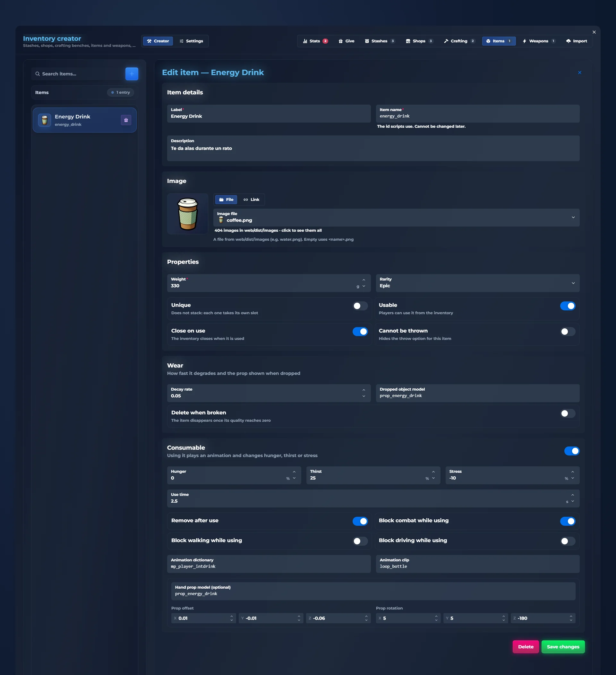
Task: Close the Edit item panel
Action: (579, 73)
